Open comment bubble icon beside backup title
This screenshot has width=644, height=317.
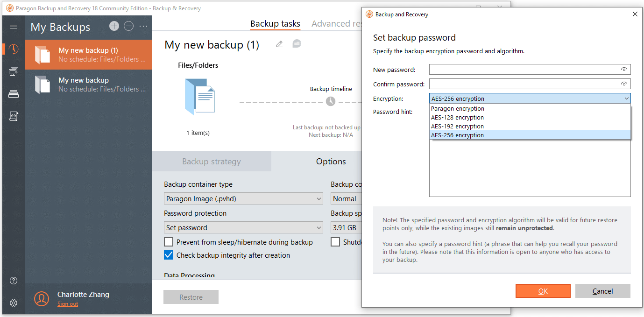pyautogui.click(x=297, y=44)
